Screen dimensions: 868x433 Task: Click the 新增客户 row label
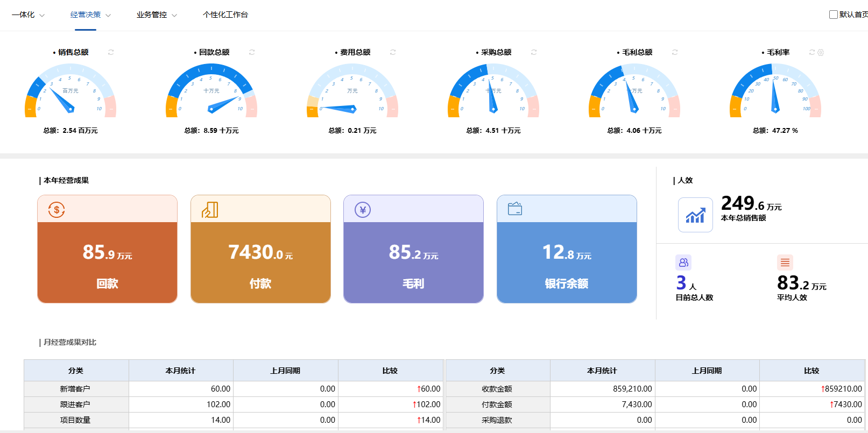(x=75, y=389)
